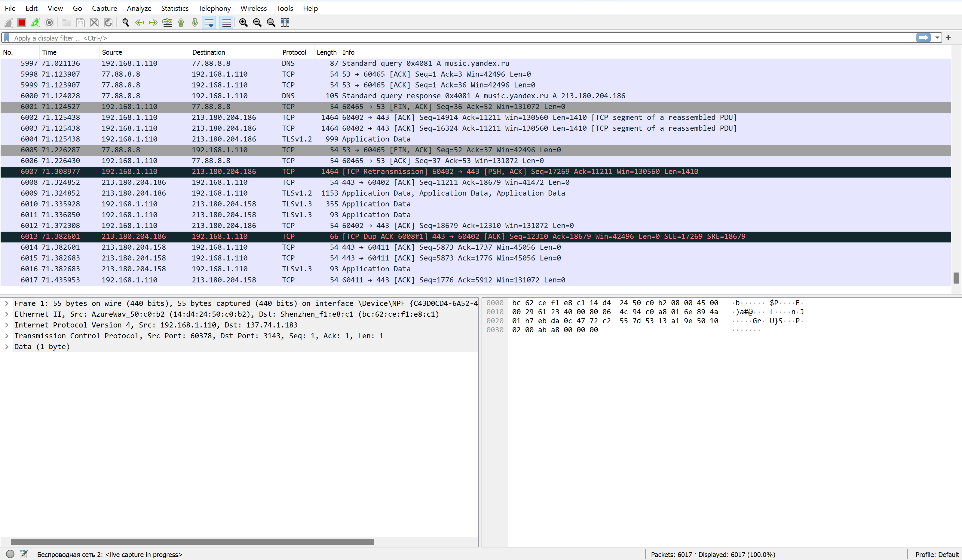Sort by the Time column header

pos(69,52)
